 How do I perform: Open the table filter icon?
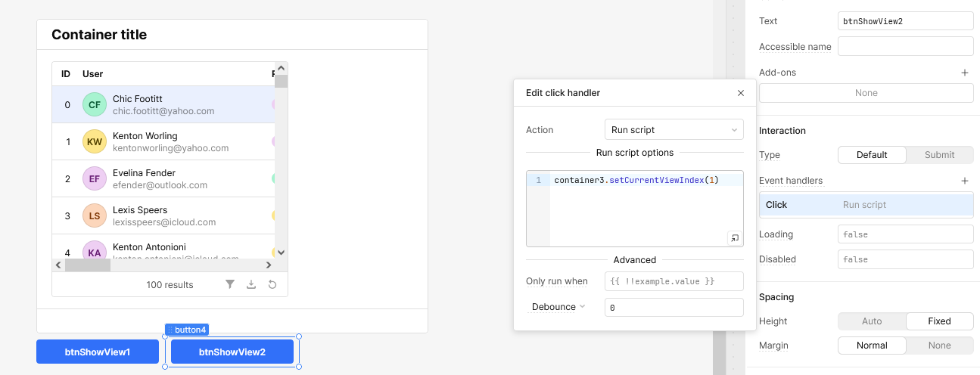click(x=230, y=284)
